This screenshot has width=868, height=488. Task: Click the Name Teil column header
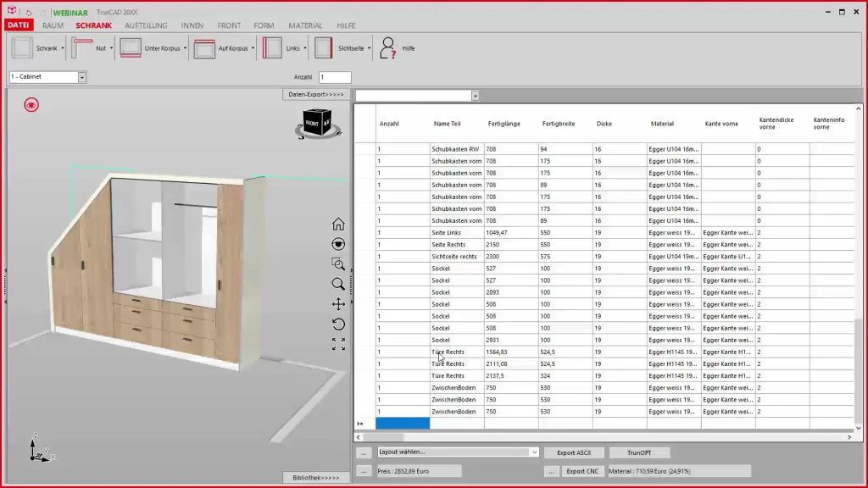click(x=448, y=124)
